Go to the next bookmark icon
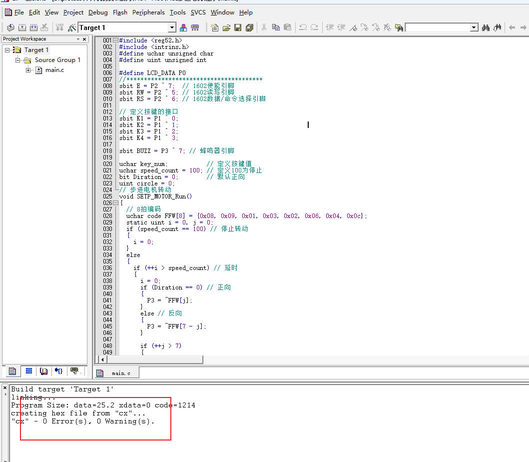The width and height of the screenshot is (529, 462). (364, 28)
